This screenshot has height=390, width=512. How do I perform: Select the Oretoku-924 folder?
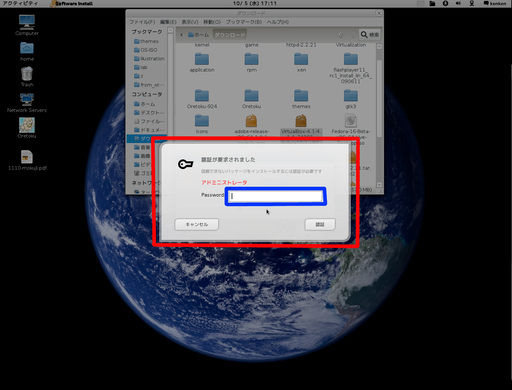point(202,99)
